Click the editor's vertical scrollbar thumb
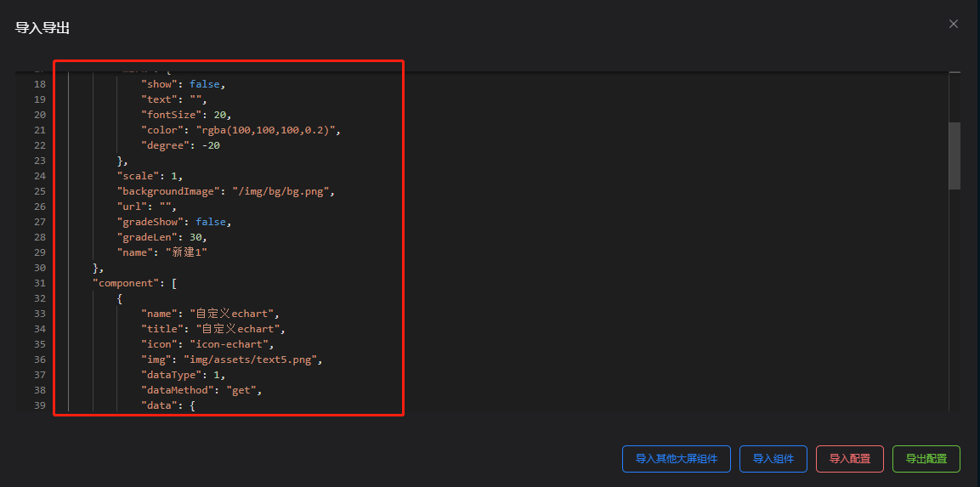Viewport: 980px width, 487px height. (x=955, y=156)
